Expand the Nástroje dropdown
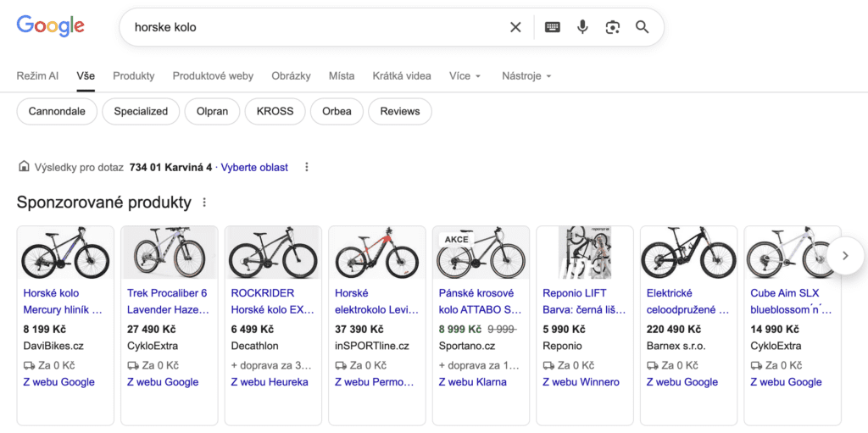868x433 pixels. click(x=526, y=75)
